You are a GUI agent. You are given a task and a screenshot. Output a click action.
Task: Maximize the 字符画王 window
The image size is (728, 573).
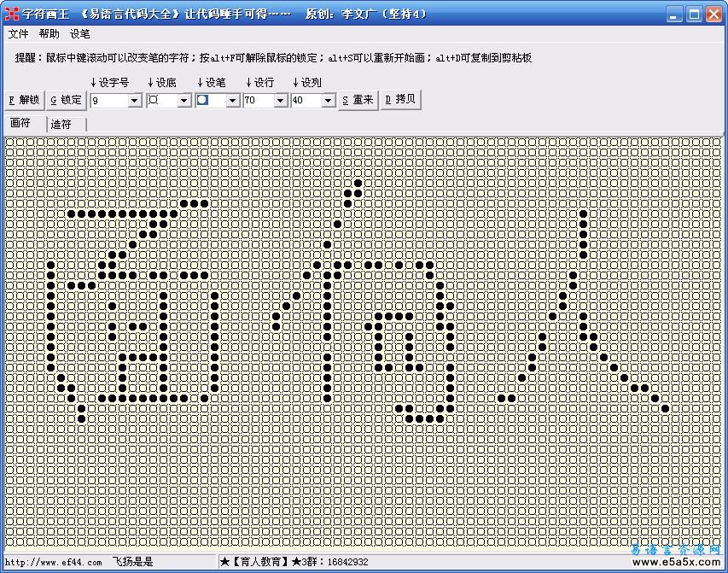[x=694, y=14]
